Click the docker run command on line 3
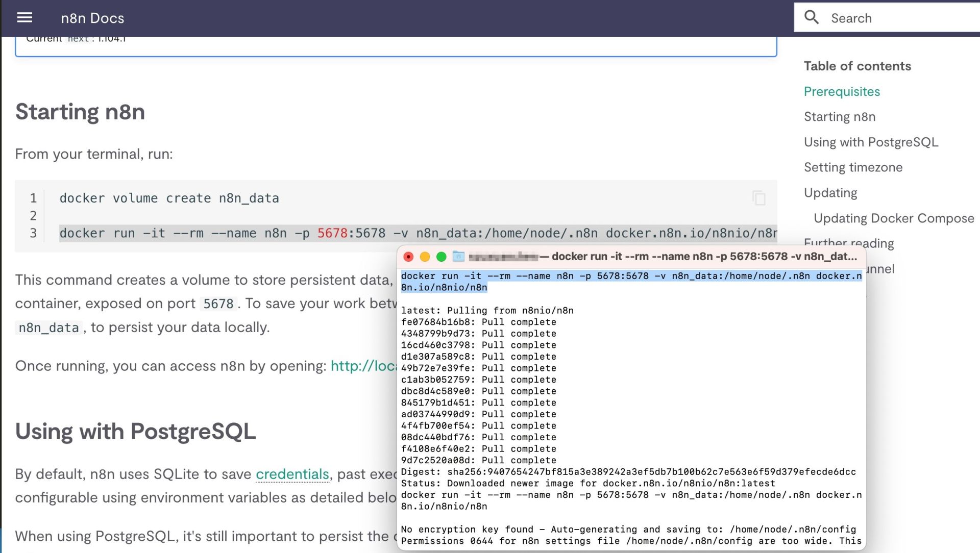Image resolution: width=980 pixels, height=553 pixels. point(418,233)
